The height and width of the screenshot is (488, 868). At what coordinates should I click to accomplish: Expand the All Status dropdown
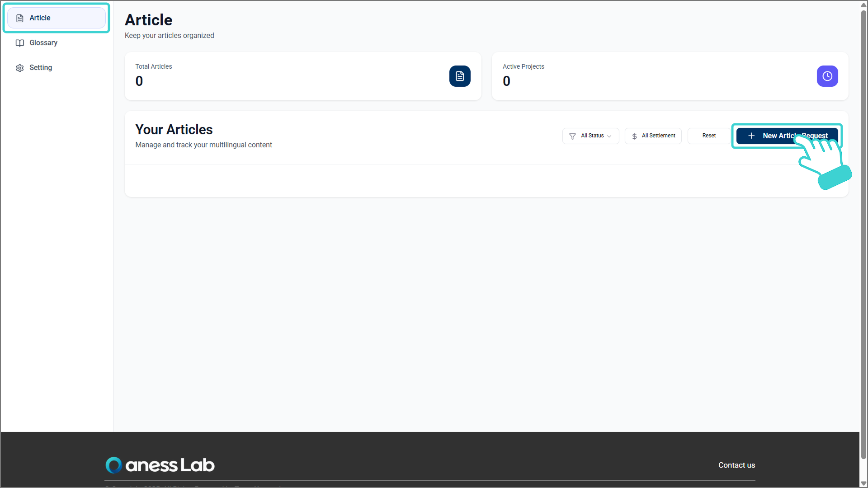click(x=591, y=136)
